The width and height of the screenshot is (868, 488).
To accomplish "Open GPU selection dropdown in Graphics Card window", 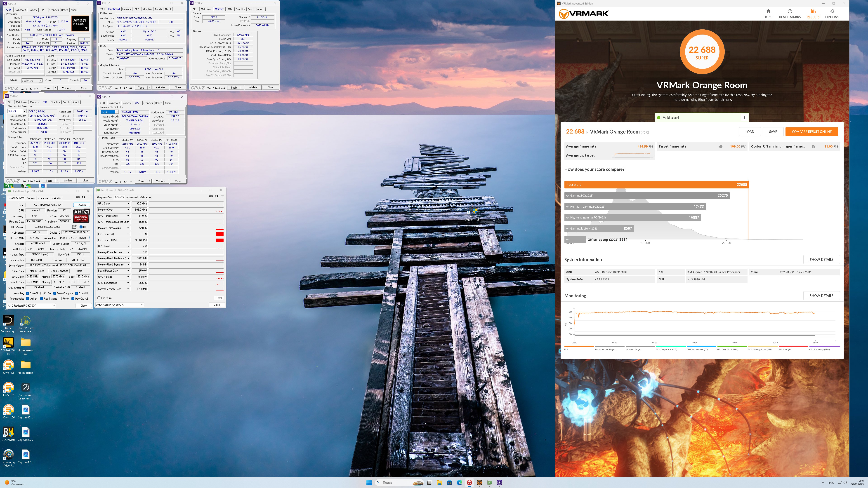I will point(31,305).
